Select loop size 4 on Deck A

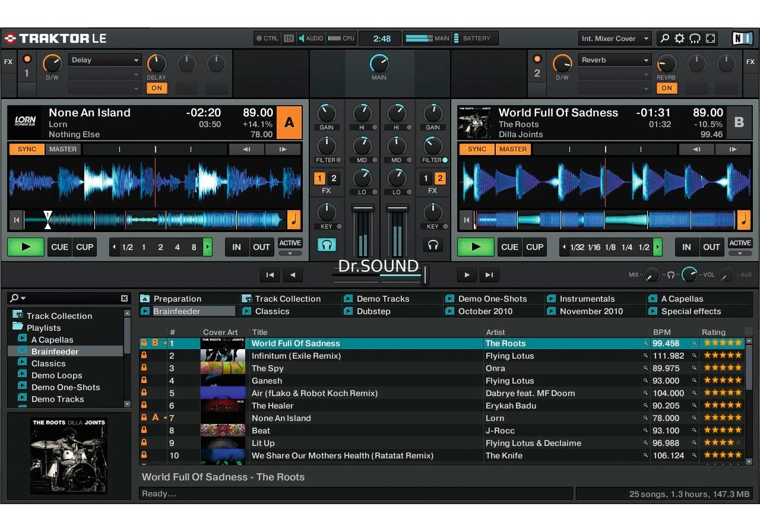coord(177,247)
